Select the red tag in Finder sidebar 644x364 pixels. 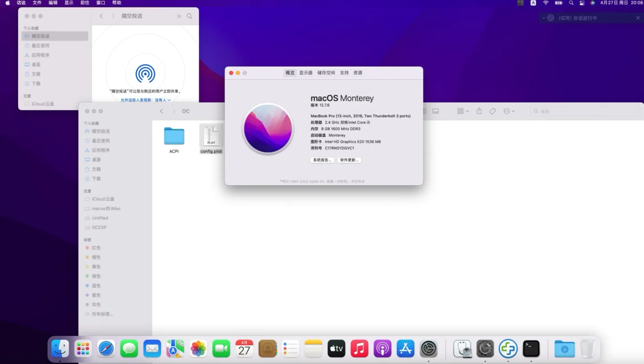click(x=96, y=248)
